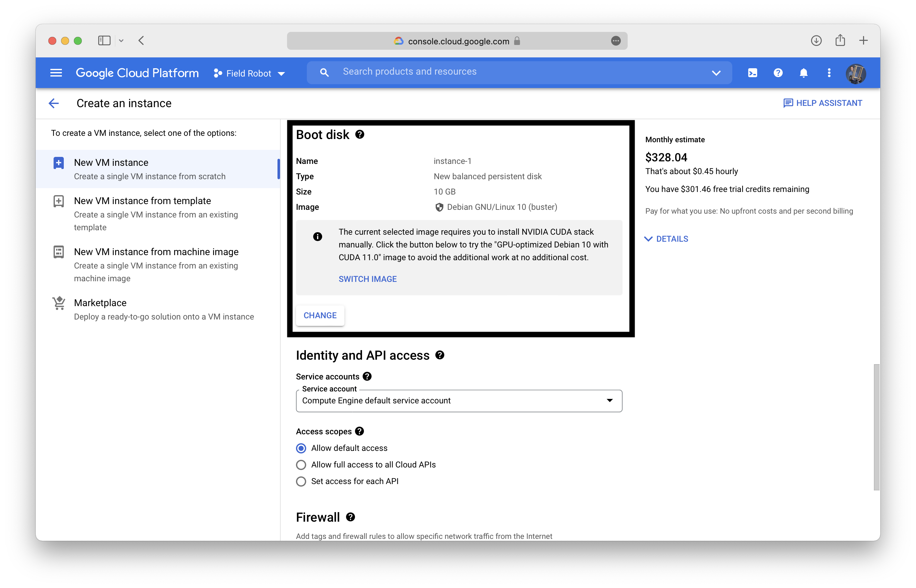Open the help question mark menu

[778, 73]
